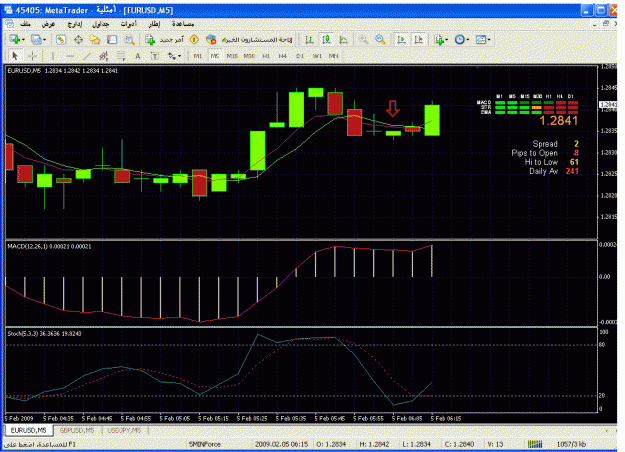Select the equidistant channel tool
This screenshot has width=625, height=452.
(104, 56)
